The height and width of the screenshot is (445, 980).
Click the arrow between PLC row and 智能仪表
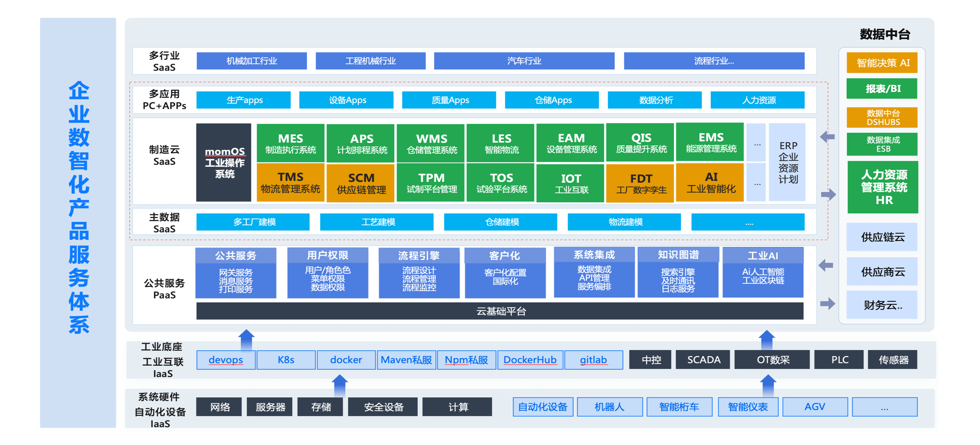click(x=768, y=385)
